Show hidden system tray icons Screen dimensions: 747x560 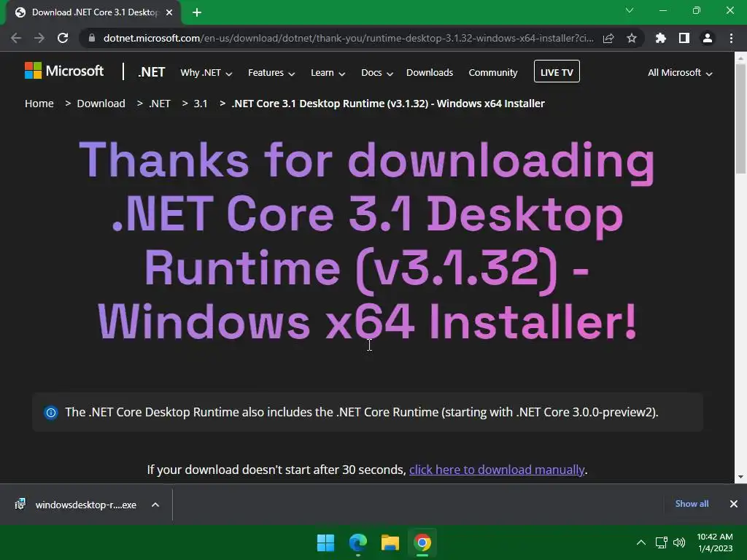click(641, 542)
